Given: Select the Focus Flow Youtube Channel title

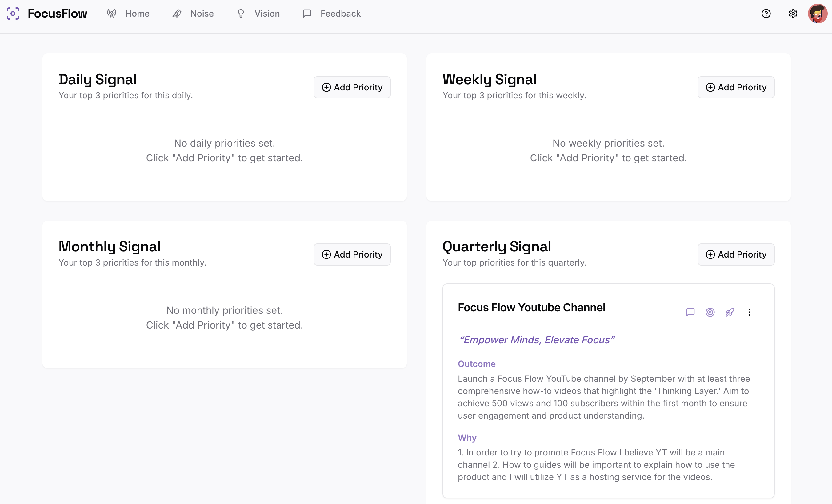Looking at the screenshot, I should tap(531, 307).
